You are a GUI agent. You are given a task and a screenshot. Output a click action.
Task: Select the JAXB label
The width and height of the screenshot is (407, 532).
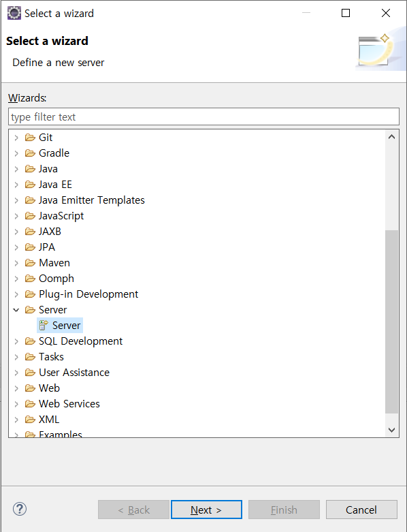(50, 232)
